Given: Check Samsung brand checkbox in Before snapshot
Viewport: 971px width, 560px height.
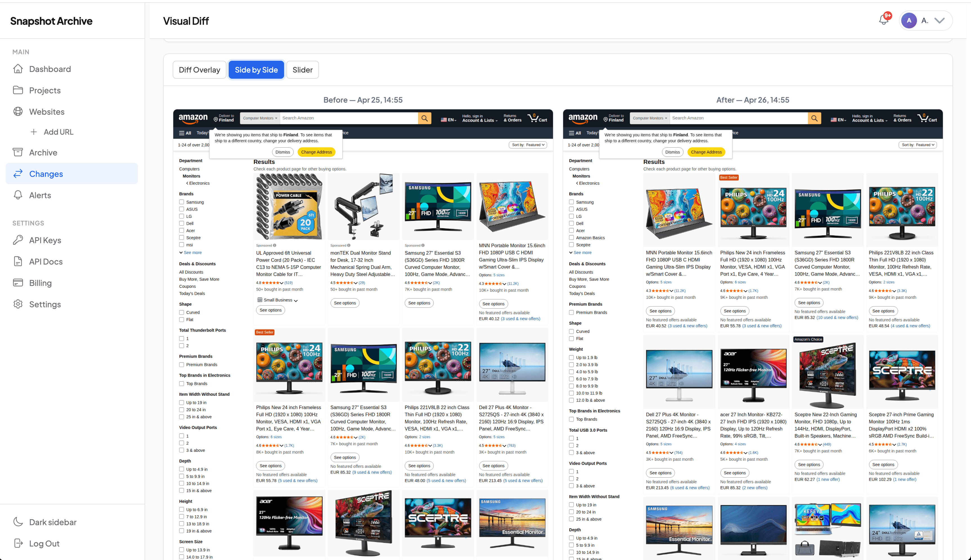Looking at the screenshot, I should [182, 202].
